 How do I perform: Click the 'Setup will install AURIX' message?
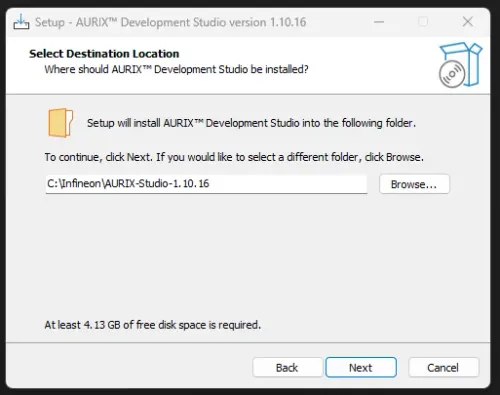tap(251, 123)
